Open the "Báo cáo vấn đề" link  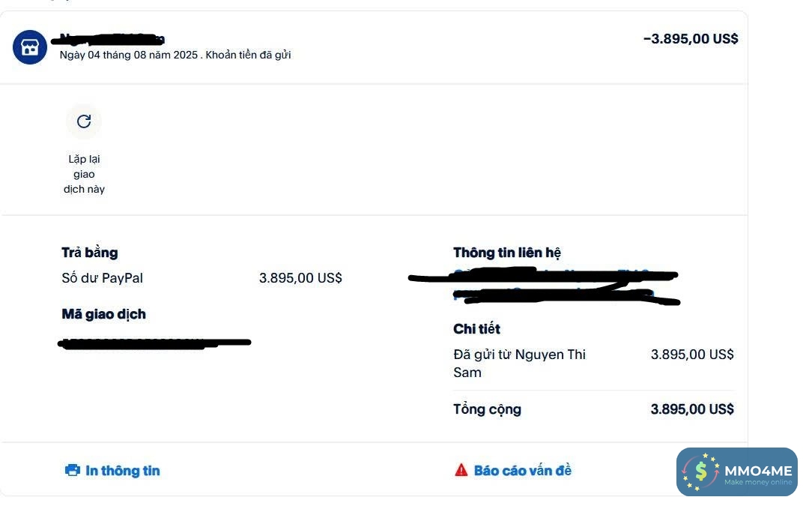coord(522,471)
